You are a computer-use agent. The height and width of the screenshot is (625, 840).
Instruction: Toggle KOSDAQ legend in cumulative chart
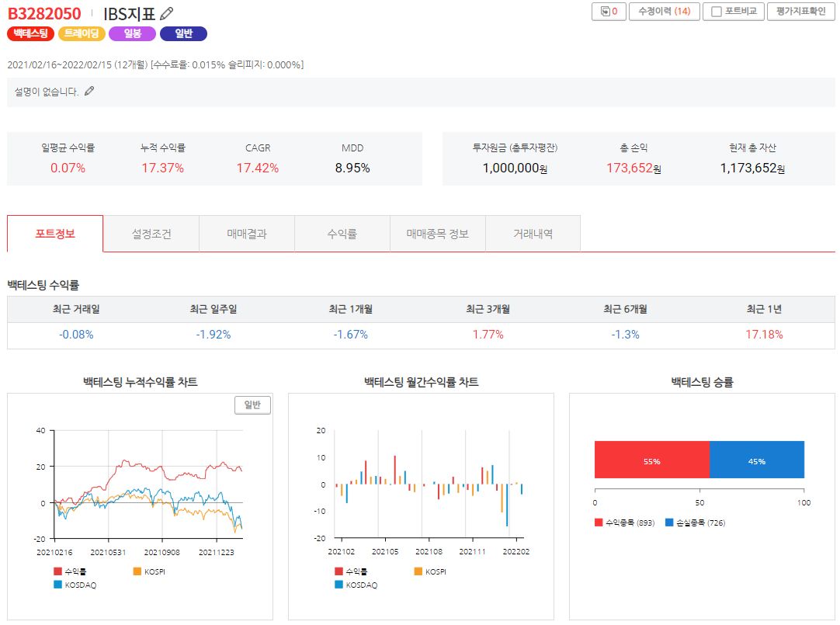pyautogui.click(x=75, y=585)
